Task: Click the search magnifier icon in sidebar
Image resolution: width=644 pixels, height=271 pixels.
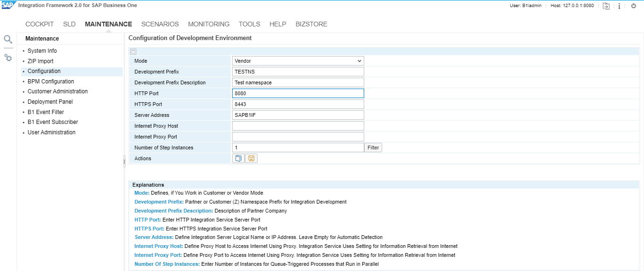Action: [8, 40]
